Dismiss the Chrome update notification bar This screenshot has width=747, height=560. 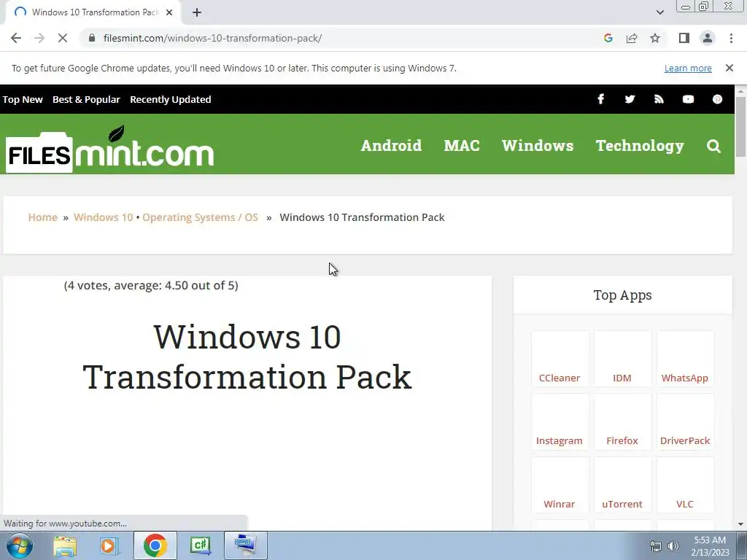[x=729, y=68]
